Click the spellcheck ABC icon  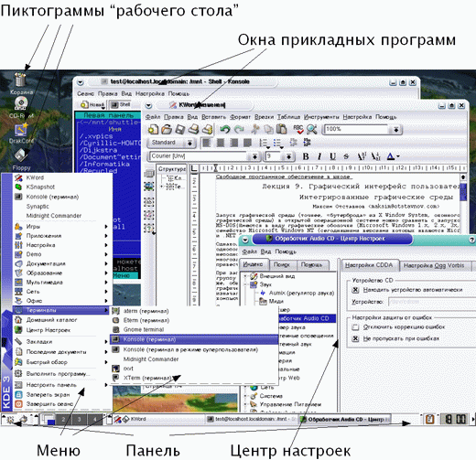298,130
